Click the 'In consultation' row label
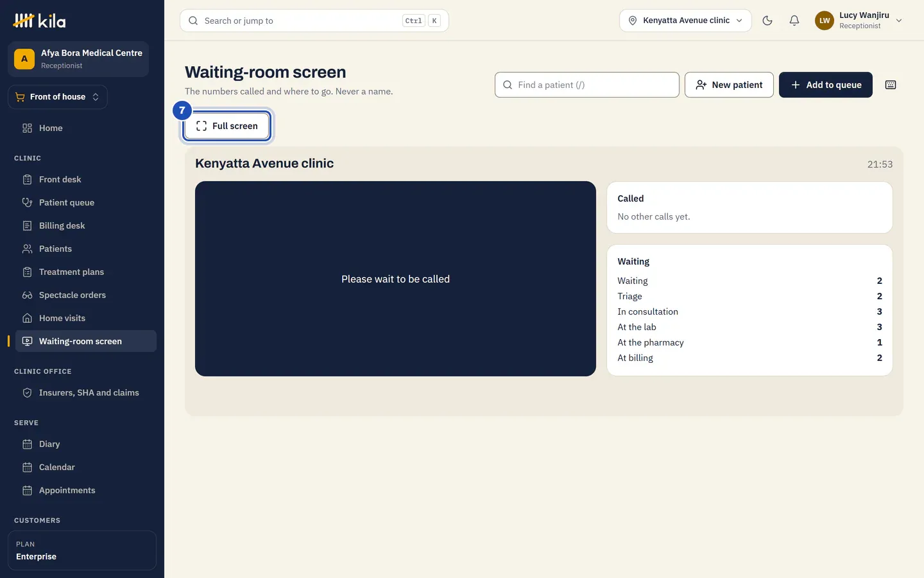The image size is (924, 578). 647,311
